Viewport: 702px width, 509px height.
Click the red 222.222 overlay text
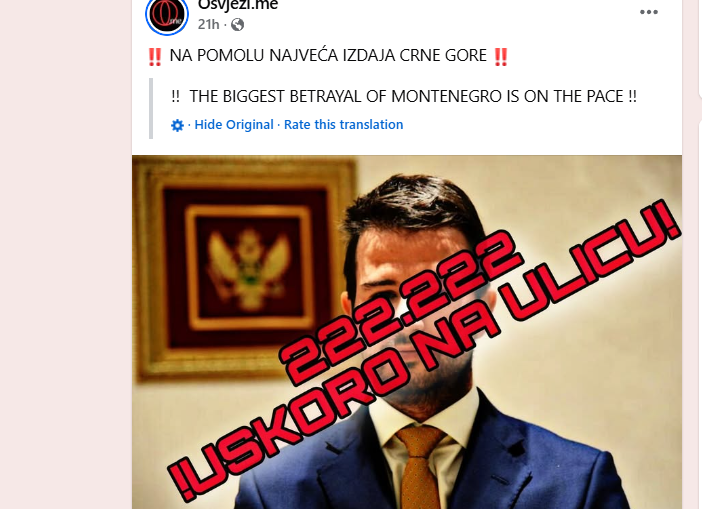401,309
